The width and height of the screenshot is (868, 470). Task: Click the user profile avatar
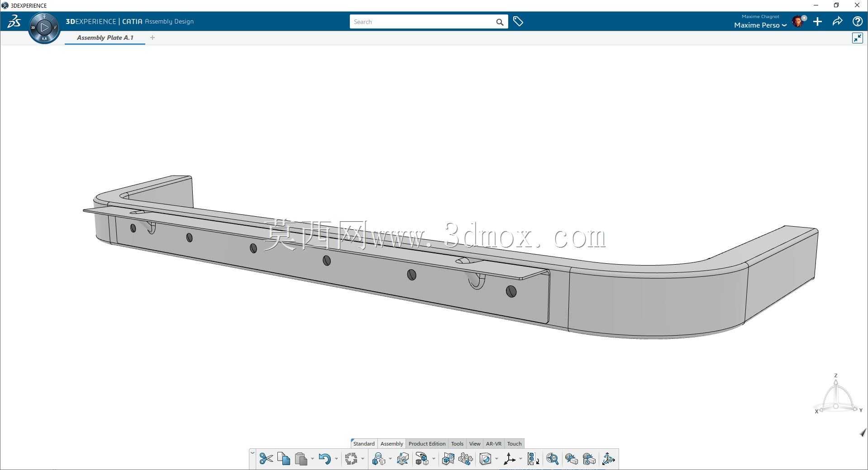click(x=798, y=21)
